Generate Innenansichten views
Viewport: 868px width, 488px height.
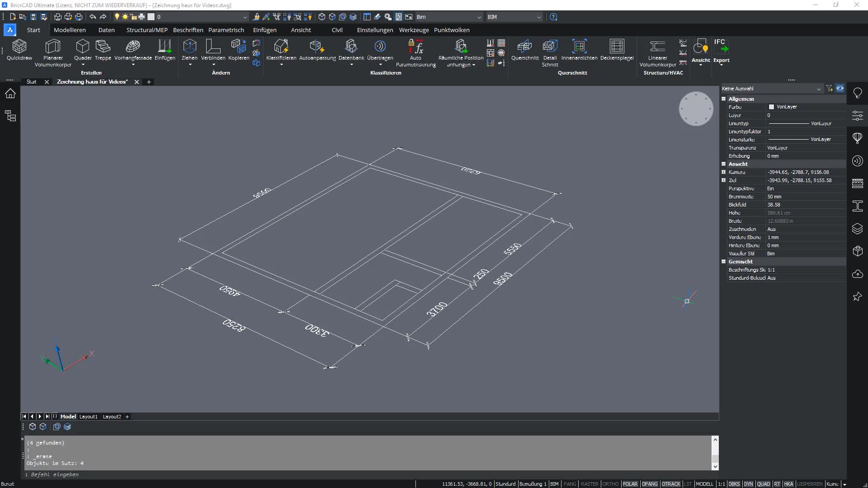579,50
